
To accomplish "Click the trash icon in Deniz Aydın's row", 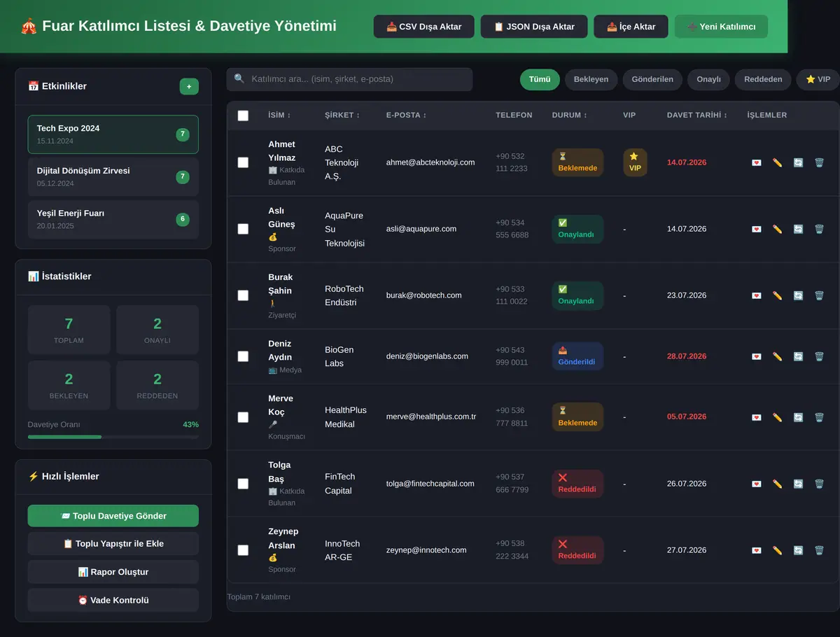I will pos(819,356).
